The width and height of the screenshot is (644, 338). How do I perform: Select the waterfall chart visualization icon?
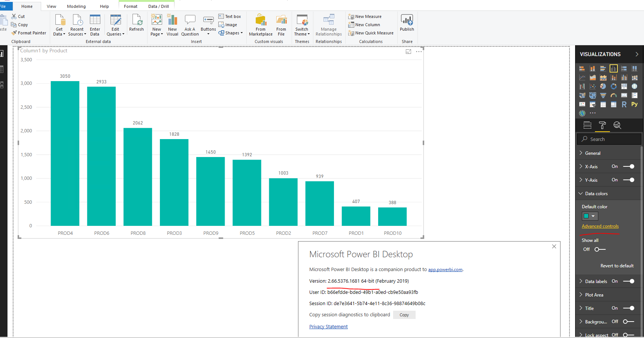[582, 86]
